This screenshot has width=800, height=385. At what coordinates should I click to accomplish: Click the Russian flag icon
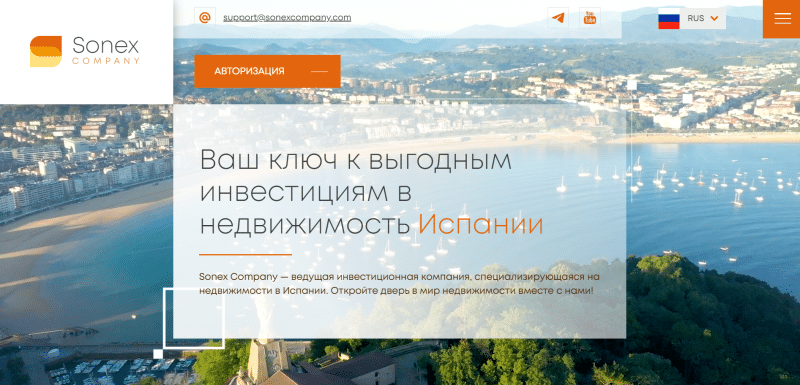(x=668, y=18)
